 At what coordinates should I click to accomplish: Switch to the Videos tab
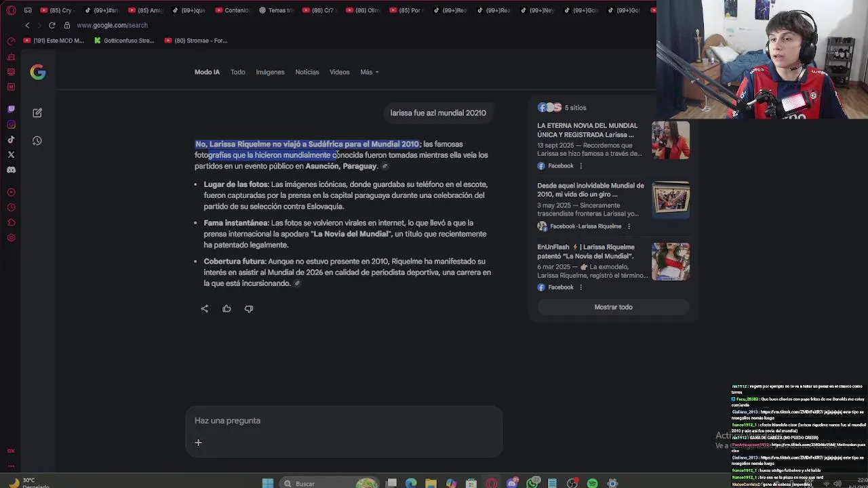[x=339, y=72]
